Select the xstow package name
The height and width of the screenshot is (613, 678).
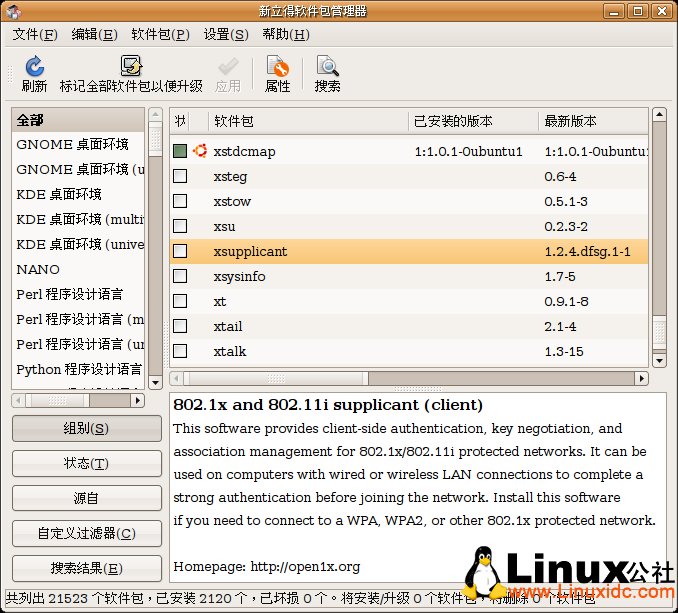232,201
